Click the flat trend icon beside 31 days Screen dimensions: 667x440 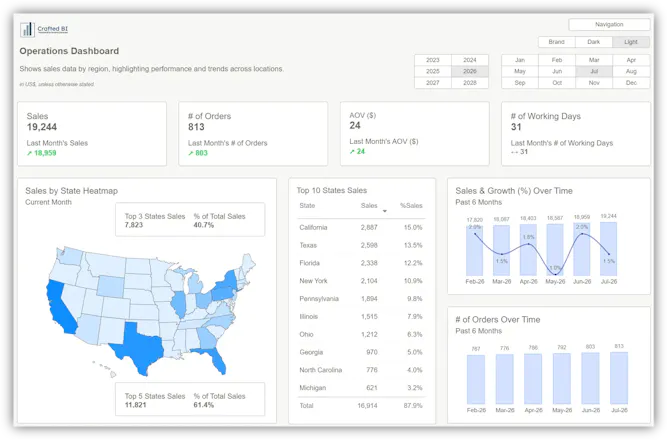[x=514, y=152]
